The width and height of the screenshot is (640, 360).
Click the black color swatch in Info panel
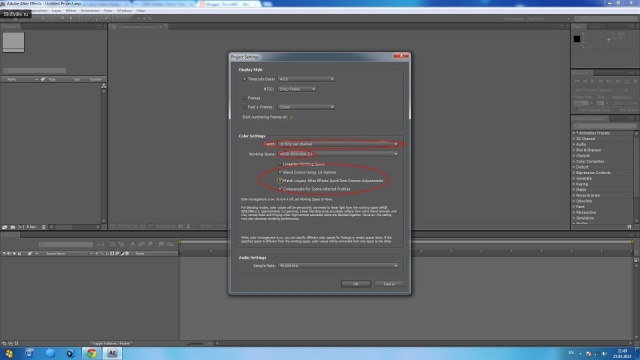click(x=577, y=39)
